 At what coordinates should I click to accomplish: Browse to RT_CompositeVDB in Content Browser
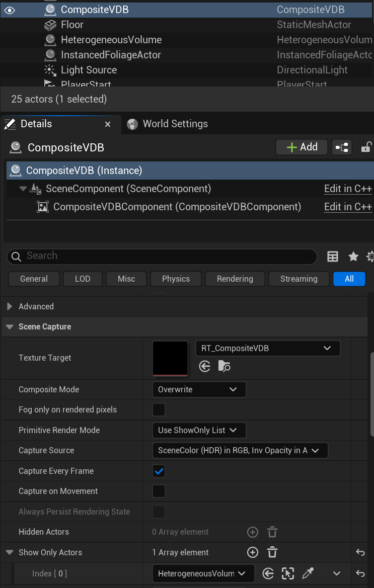point(225,366)
